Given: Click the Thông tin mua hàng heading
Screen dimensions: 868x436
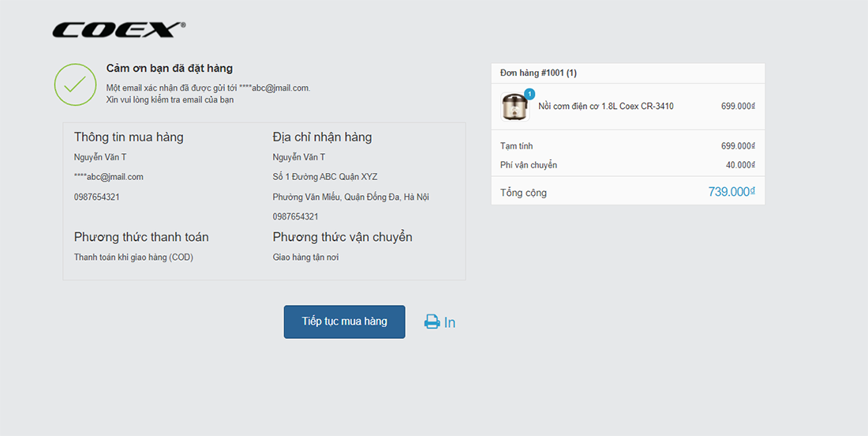Looking at the screenshot, I should (x=129, y=137).
